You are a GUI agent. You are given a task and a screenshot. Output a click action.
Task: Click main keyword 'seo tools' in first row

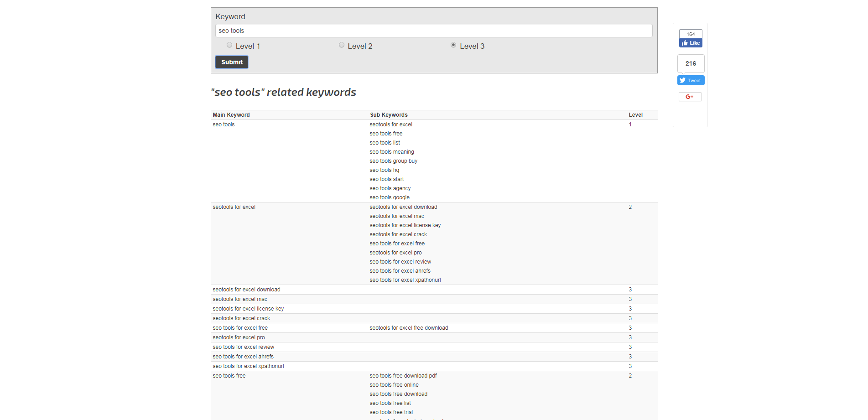[223, 124]
